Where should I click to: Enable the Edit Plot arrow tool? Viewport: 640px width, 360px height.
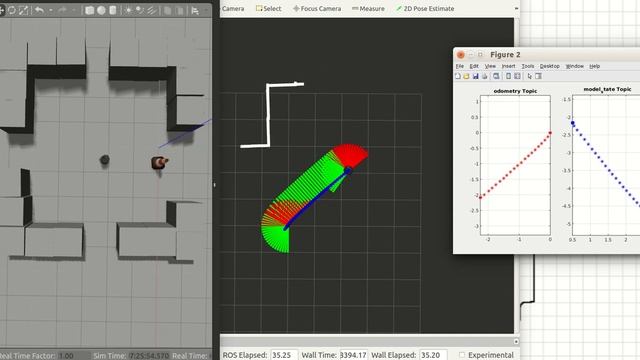click(x=530, y=76)
